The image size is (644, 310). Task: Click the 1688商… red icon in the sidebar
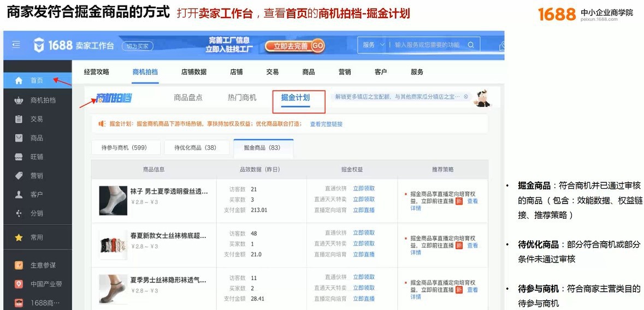(19, 303)
